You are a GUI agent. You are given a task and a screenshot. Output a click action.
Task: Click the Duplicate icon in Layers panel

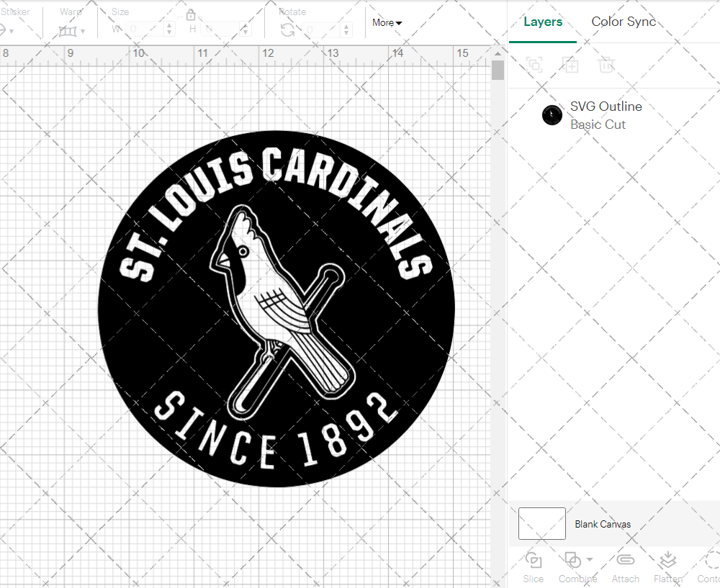point(571,65)
